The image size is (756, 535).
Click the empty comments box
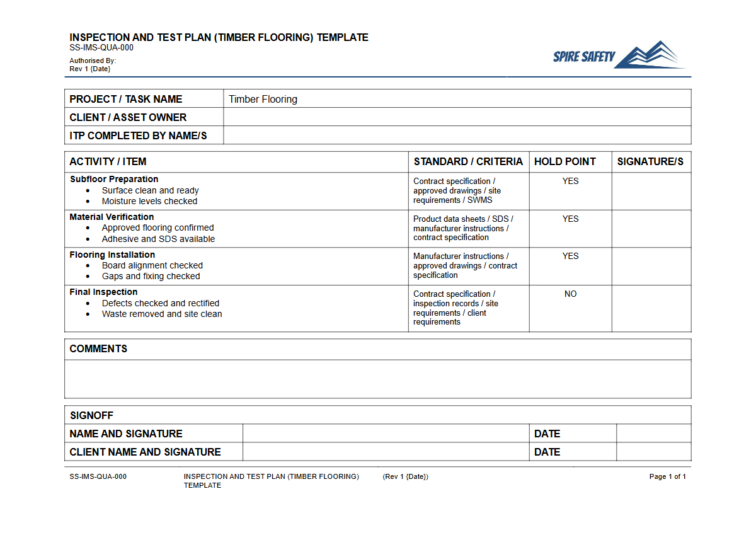click(x=378, y=379)
